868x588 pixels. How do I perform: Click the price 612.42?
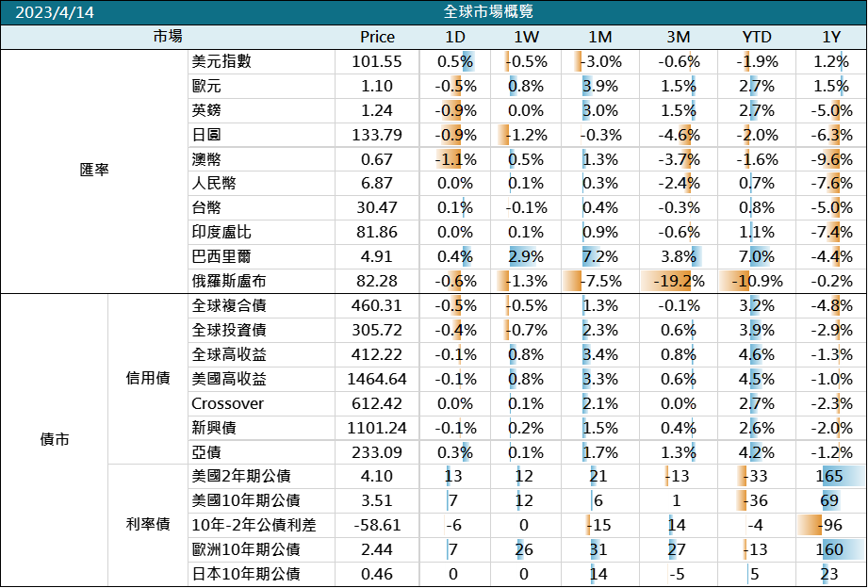pyautogui.click(x=377, y=403)
